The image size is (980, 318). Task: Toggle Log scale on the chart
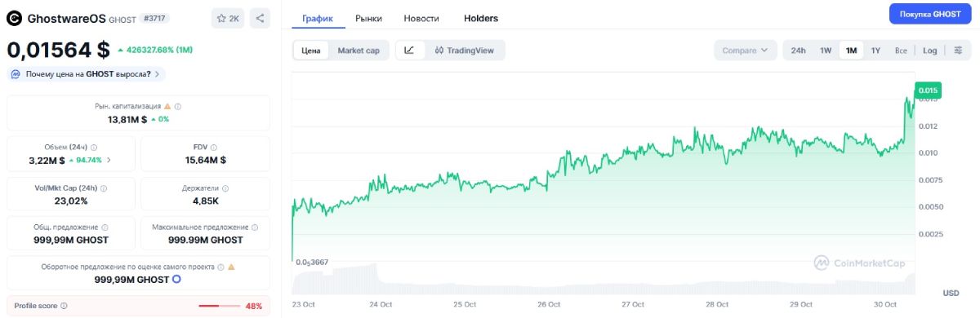tap(930, 51)
